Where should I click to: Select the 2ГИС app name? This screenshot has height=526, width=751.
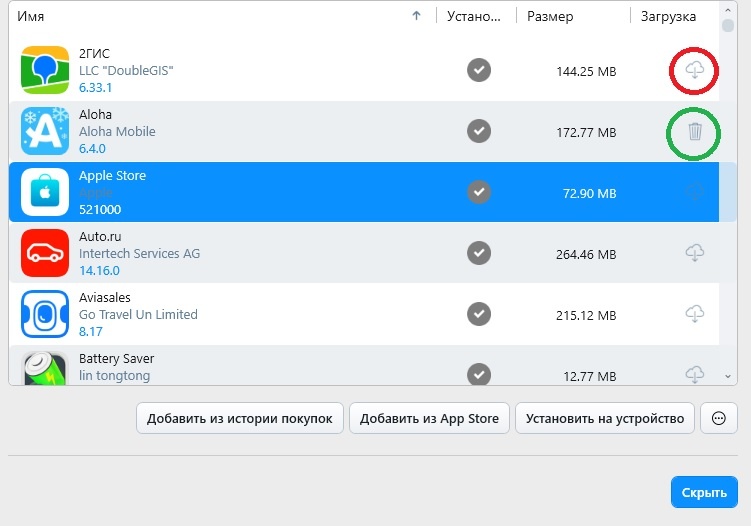[94, 53]
